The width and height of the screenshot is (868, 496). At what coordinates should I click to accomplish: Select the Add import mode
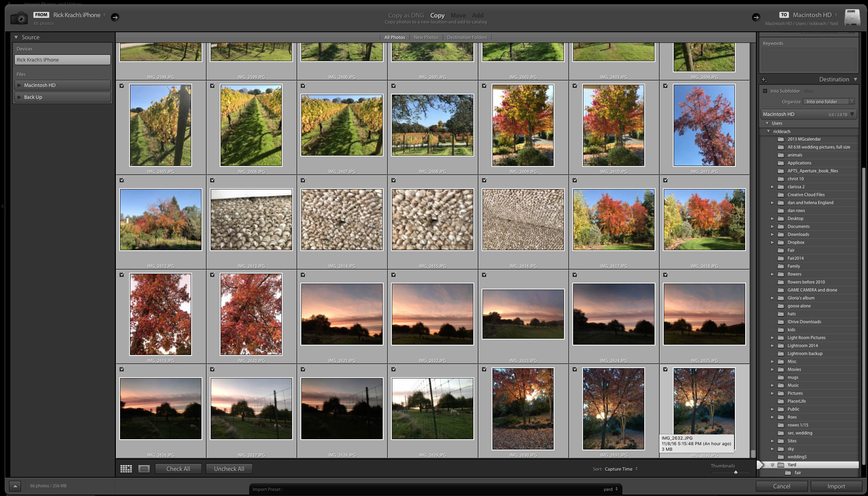[478, 15]
